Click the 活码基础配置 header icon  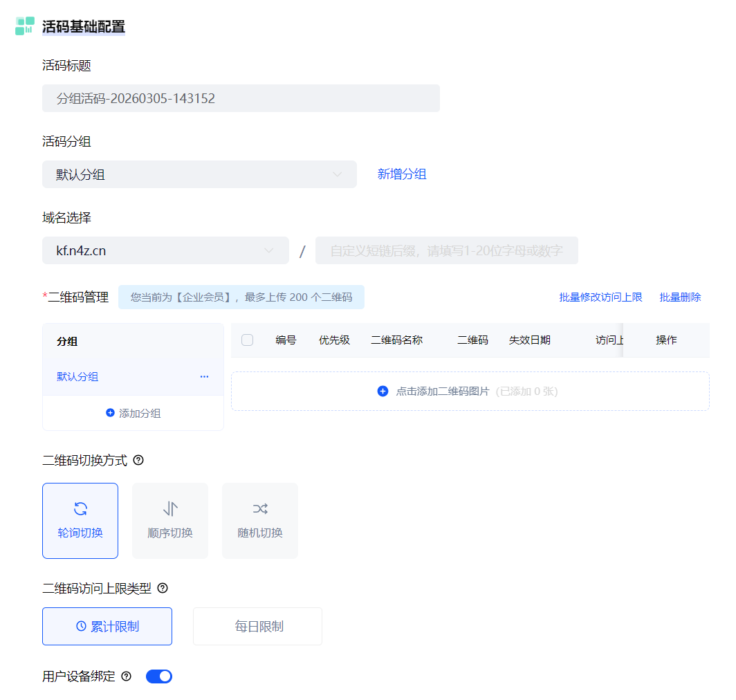pyautogui.click(x=25, y=26)
